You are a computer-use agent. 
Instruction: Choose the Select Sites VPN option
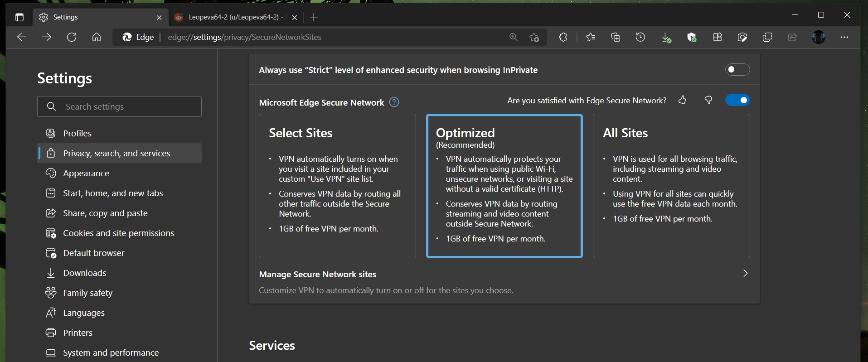point(337,186)
